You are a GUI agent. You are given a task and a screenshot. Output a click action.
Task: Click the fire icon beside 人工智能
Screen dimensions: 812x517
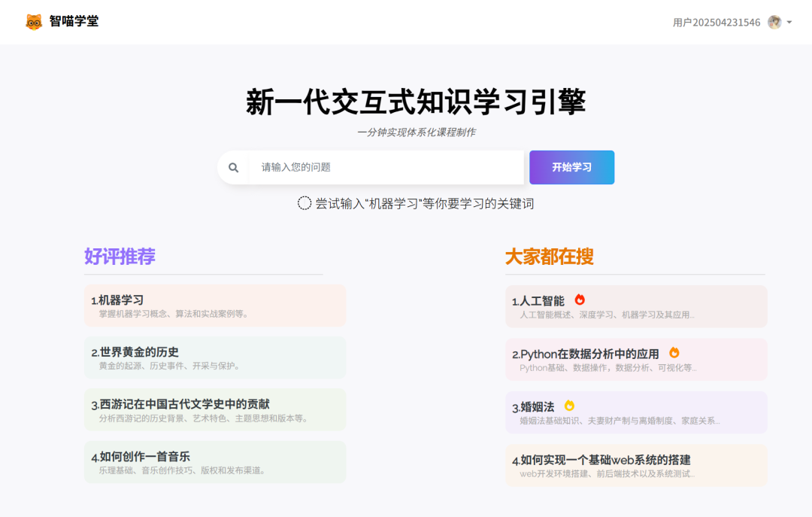tap(580, 298)
